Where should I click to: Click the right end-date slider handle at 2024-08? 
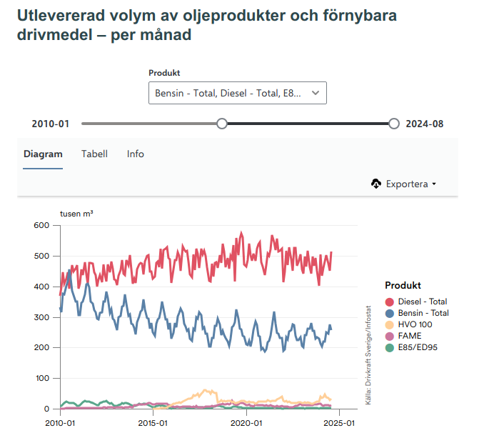[x=394, y=124]
